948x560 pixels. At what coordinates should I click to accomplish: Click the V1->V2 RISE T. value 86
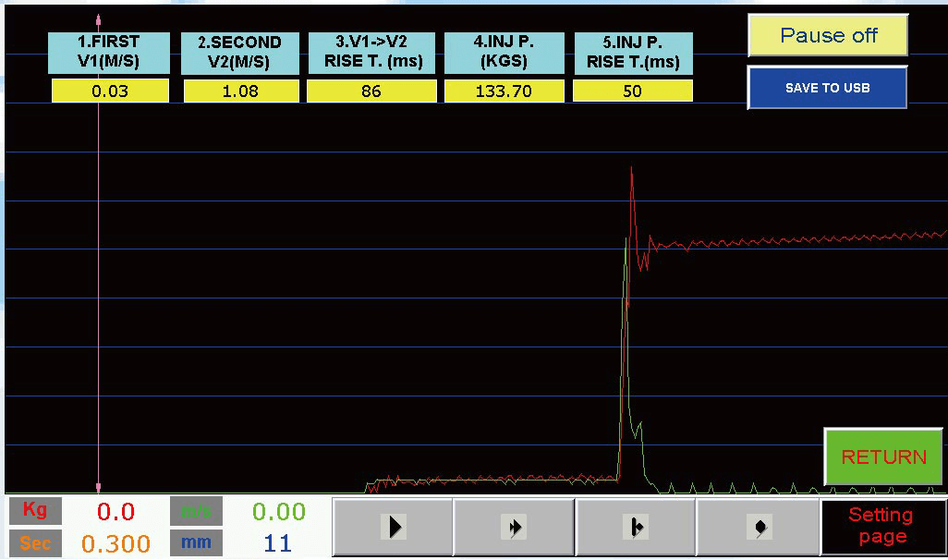(371, 91)
